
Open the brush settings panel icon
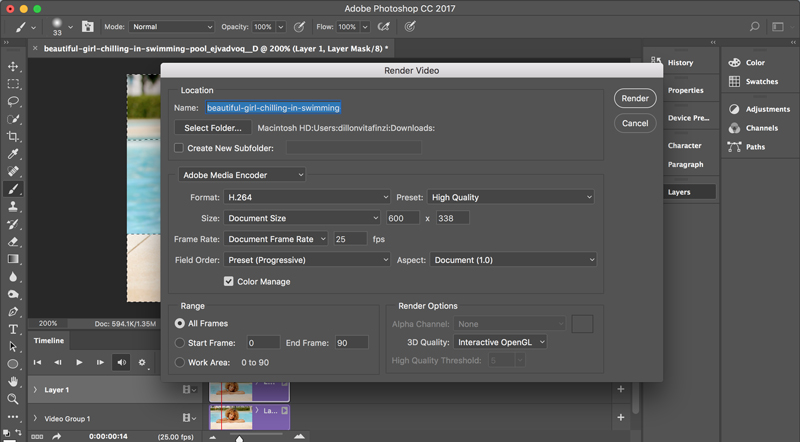(x=88, y=27)
